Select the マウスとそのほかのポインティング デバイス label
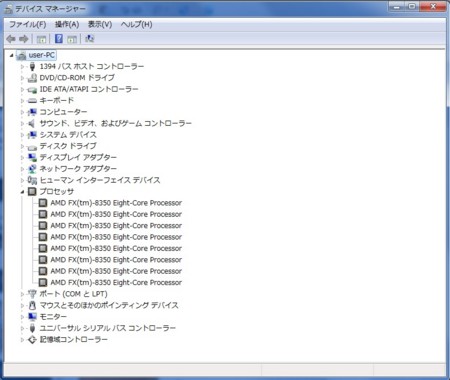Image resolution: width=450 pixels, height=380 pixels. point(109,305)
